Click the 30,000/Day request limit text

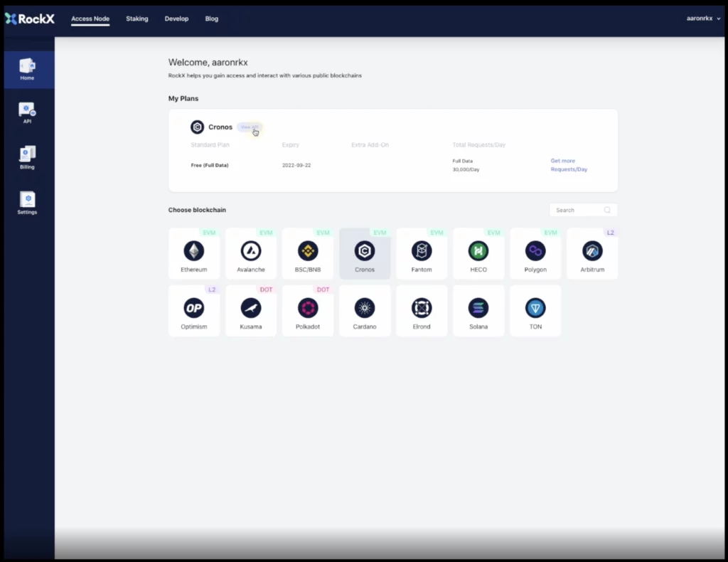tap(466, 169)
